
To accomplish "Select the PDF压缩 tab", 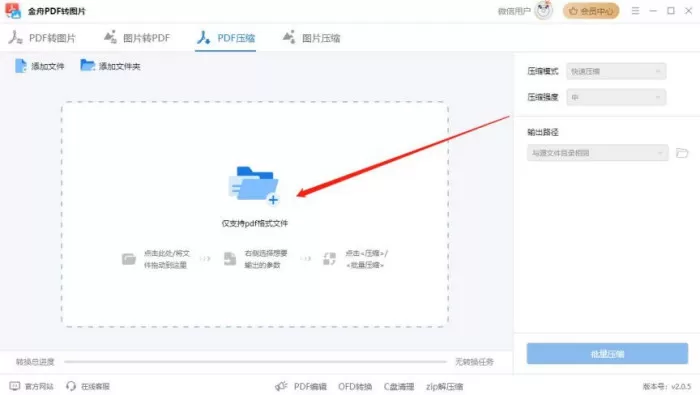I will [x=226, y=38].
